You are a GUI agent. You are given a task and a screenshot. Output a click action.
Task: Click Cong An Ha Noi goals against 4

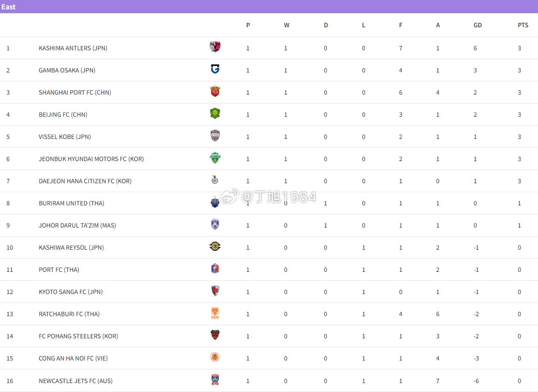pyautogui.click(x=437, y=358)
